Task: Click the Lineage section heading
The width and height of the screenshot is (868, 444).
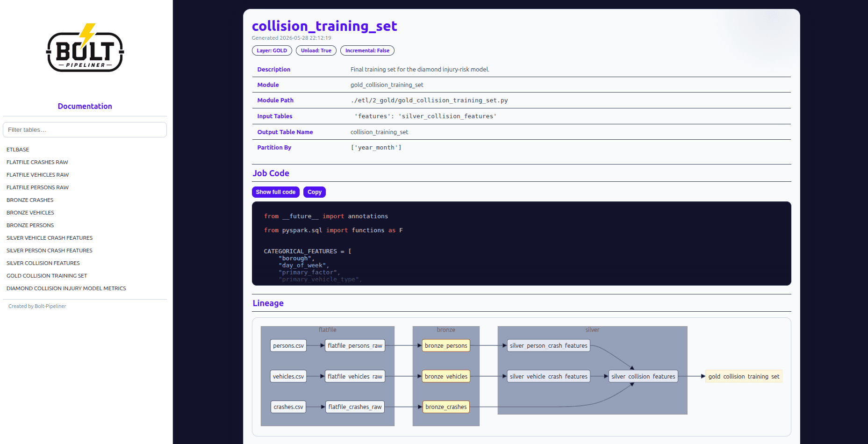Action: (x=268, y=303)
